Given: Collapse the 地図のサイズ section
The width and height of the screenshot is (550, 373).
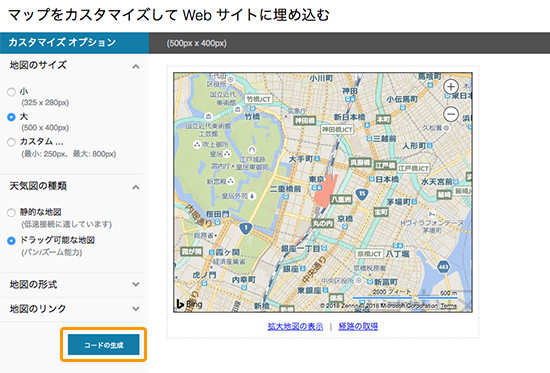Looking at the screenshot, I should [136, 66].
